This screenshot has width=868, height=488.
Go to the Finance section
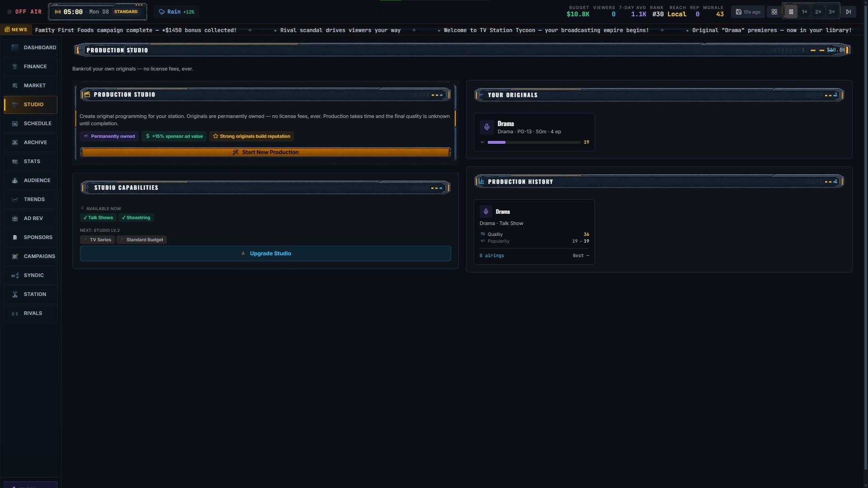31,66
